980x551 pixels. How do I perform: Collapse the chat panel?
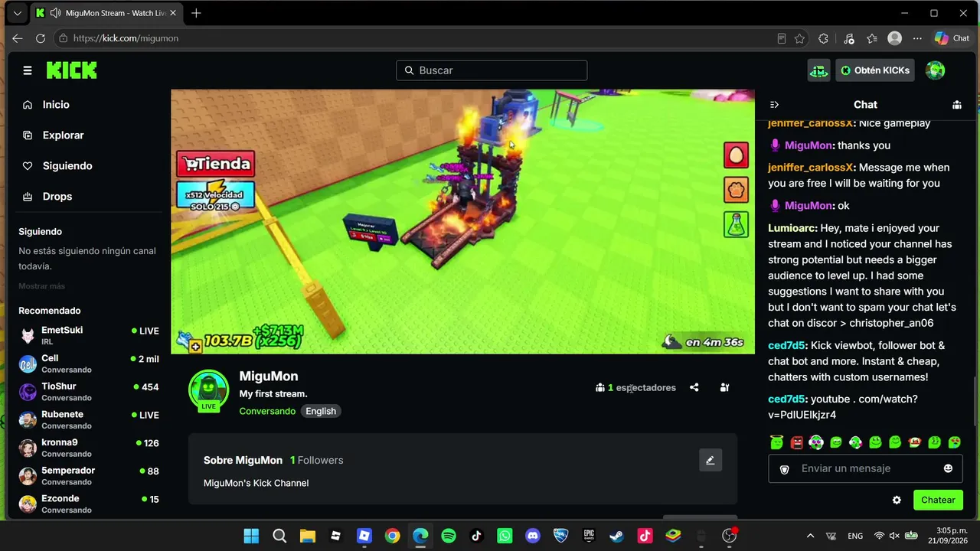[774, 105]
